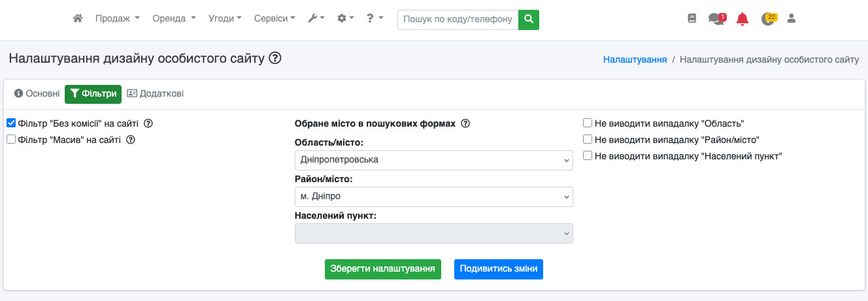Open the gear settings menu
Viewport: 868px width, 301px height.
click(345, 19)
